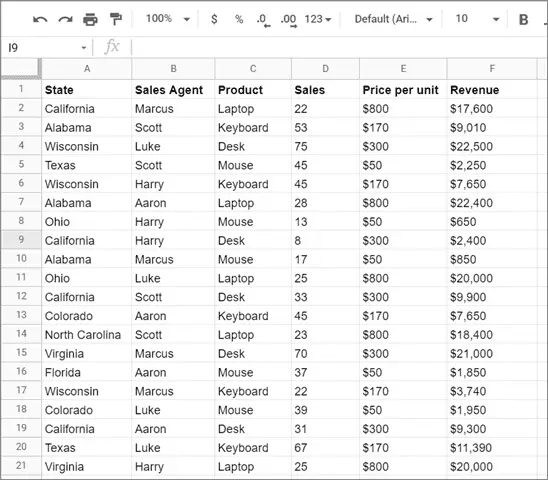
Task: Select the $1,950 revenue cell
Action: [492, 410]
